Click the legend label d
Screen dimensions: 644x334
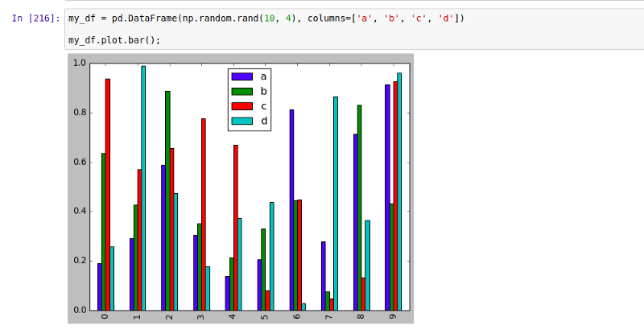[x=264, y=121]
